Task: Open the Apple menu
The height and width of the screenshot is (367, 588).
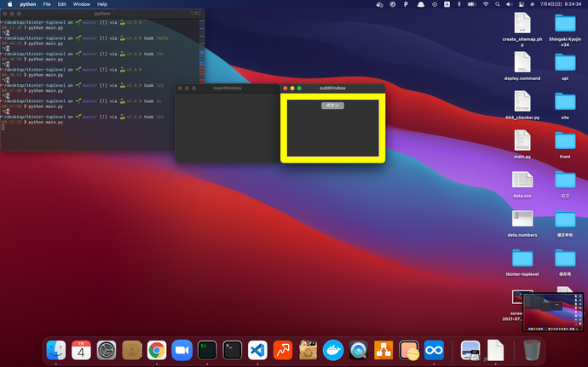Action: [10, 4]
